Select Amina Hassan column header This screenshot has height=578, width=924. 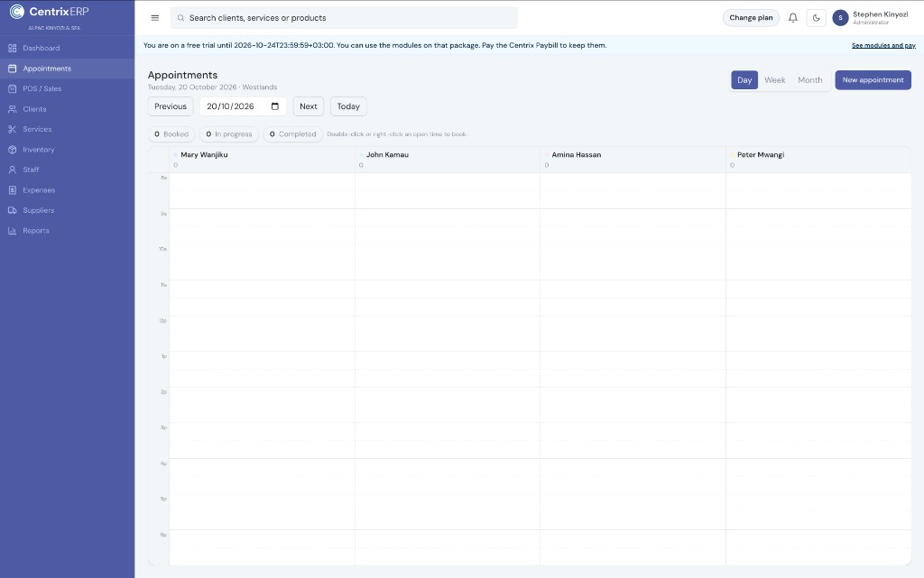point(633,160)
